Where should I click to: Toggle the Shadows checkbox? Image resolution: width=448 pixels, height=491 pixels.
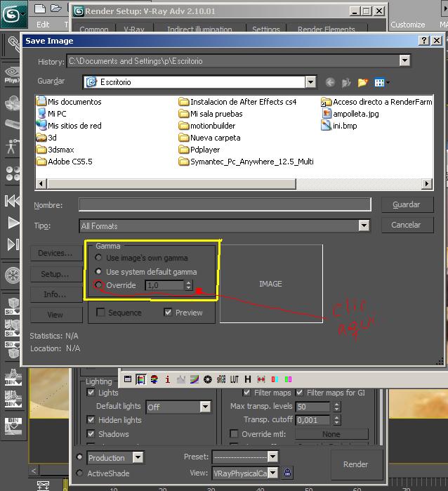click(91, 433)
